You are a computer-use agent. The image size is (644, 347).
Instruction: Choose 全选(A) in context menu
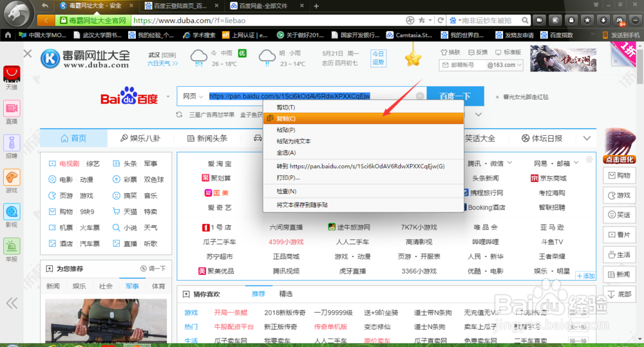coord(363,153)
